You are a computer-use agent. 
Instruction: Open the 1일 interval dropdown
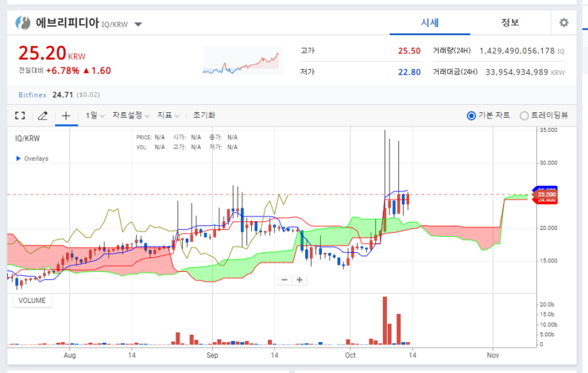(95, 115)
